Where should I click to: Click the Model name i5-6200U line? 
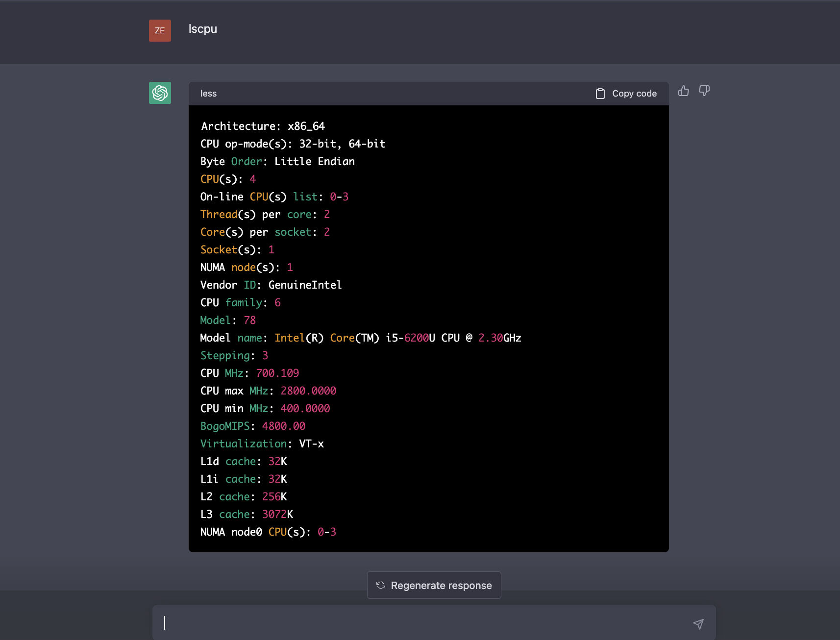pos(361,338)
